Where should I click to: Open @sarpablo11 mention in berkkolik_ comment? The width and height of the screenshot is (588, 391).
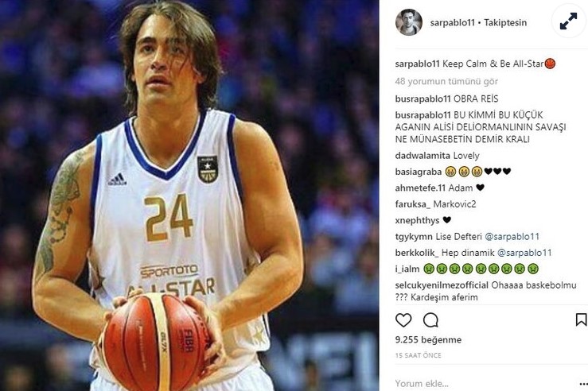pyautogui.click(x=524, y=253)
